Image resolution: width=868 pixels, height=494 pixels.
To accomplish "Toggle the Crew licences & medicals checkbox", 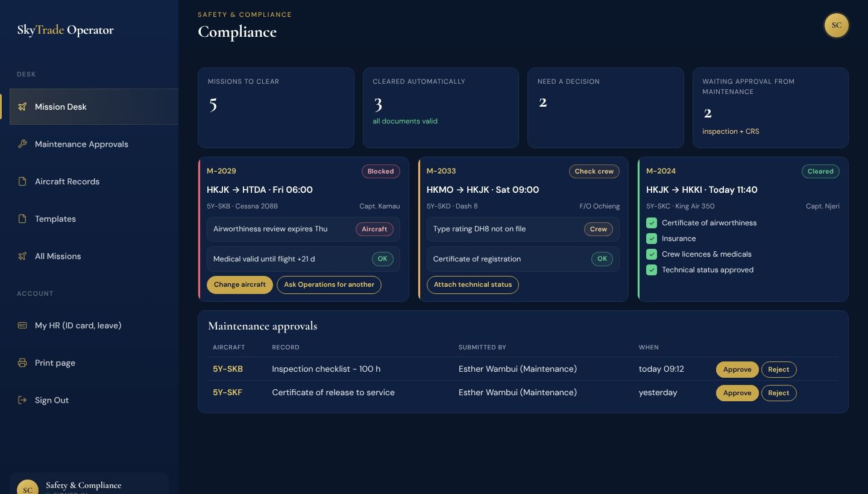I will pyautogui.click(x=652, y=254).
